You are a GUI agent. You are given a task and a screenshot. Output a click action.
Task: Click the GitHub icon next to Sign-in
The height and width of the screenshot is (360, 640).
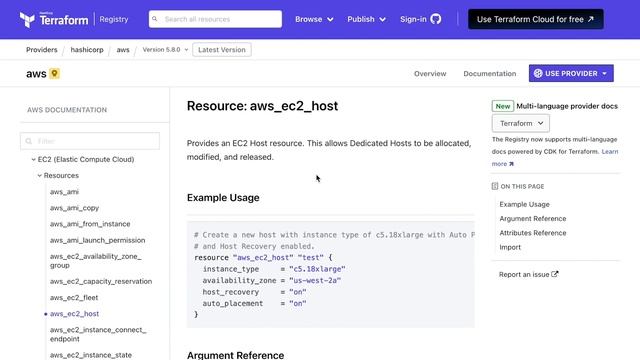[436, 19]
